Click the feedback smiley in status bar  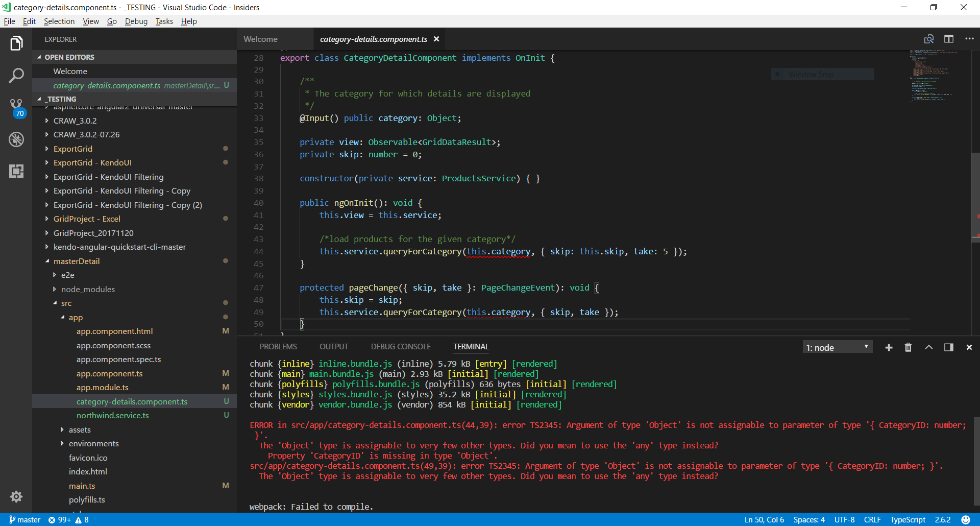click(x=965, y=520)
